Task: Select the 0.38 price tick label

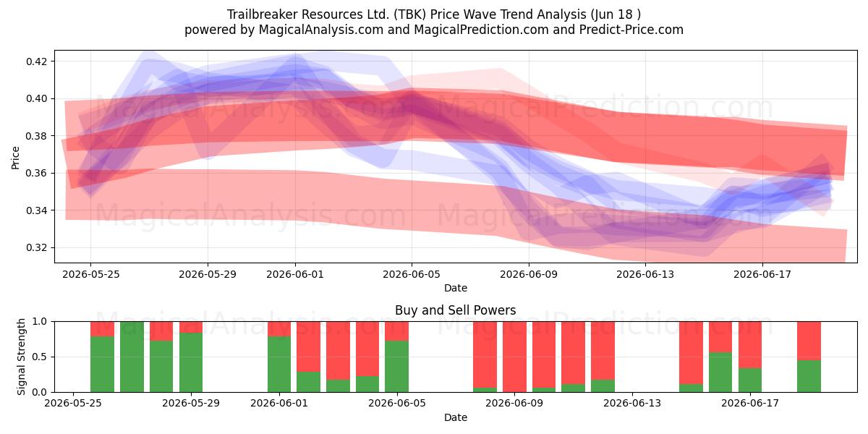Action: click(x=35, y=136)
